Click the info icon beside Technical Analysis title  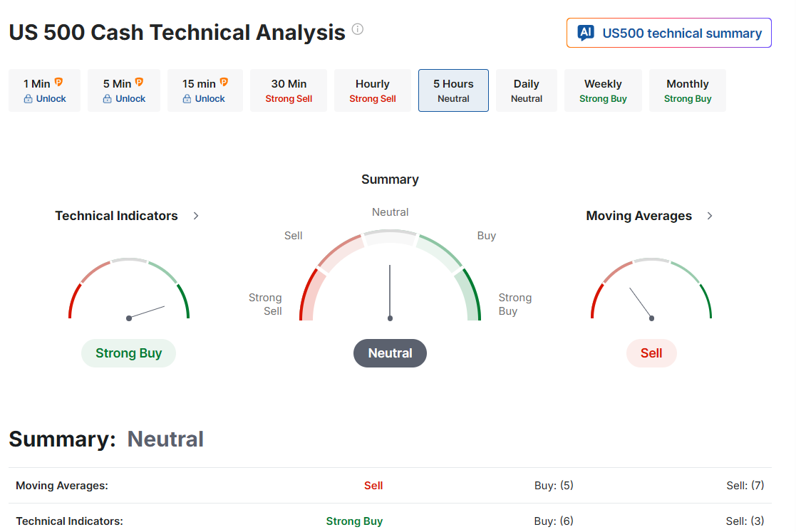pyautogui.click(x=358, y=29)
